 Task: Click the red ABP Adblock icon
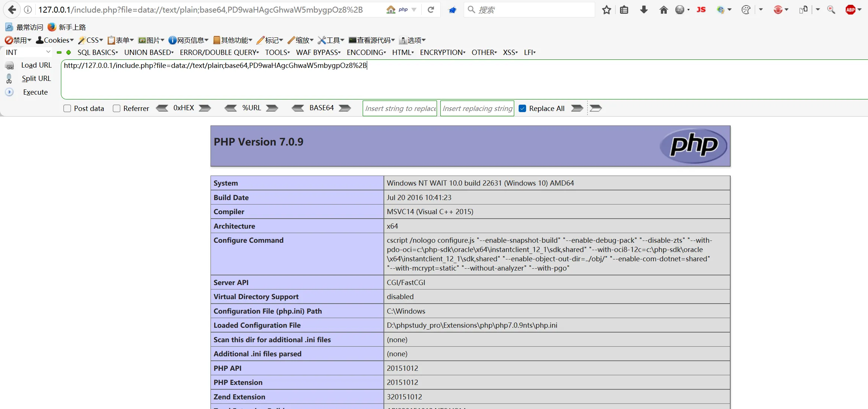[850, 10]
